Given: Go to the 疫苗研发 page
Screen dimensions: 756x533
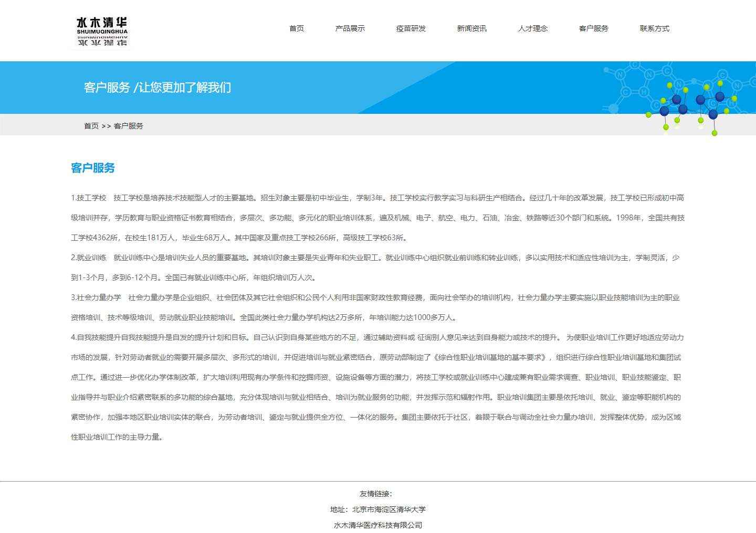Looking at the screenshot, I should pos(411,28).
